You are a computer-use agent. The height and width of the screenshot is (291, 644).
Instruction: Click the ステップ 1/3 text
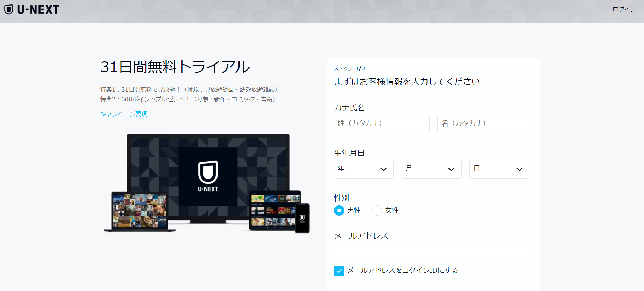pyautogui.click(x=349, y=68)
